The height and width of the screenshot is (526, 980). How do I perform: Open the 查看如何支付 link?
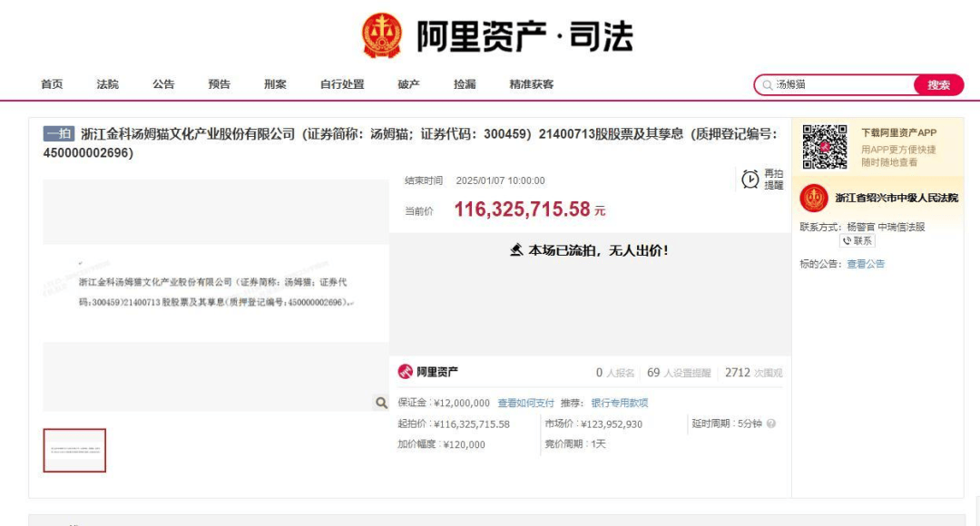(x=525, y=403)
